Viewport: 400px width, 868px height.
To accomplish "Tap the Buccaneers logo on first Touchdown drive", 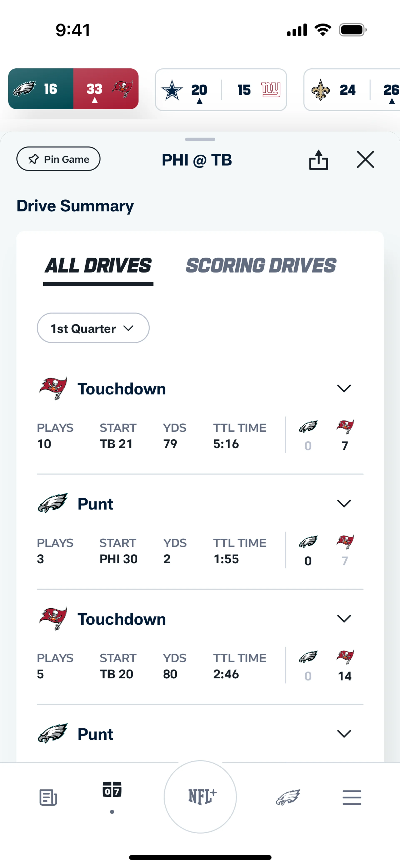I will click(53, 388).
